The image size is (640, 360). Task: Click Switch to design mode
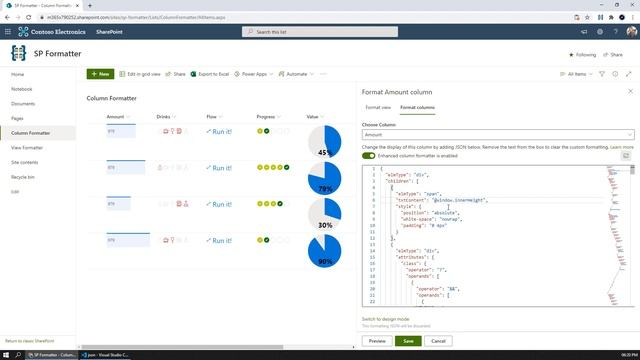click(x=385, y=319)
